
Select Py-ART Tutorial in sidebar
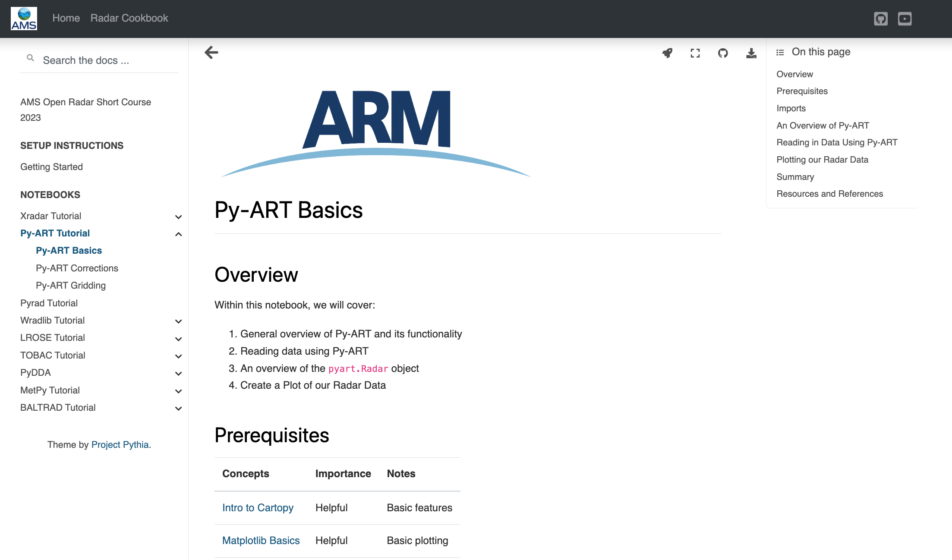[x=55, y=233]
